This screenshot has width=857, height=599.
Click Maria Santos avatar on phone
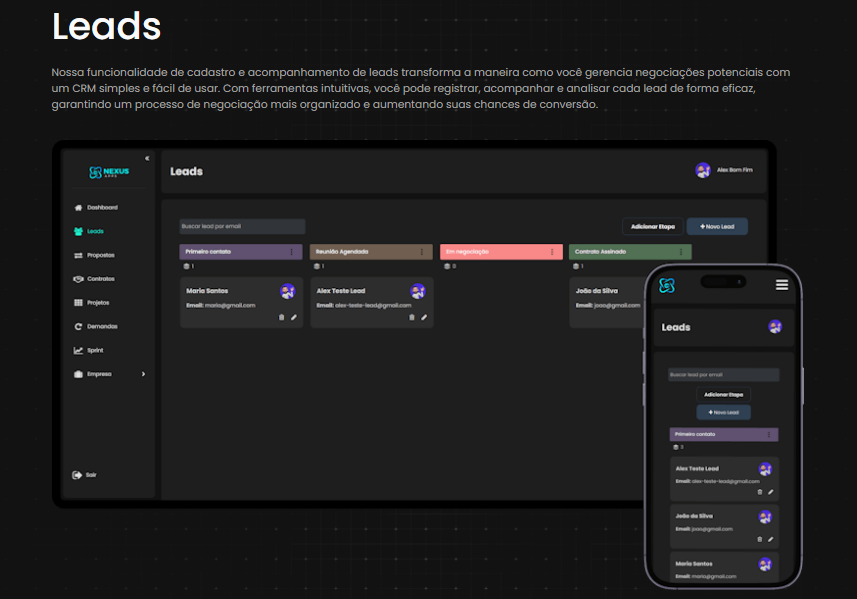(x=765, y=564)
